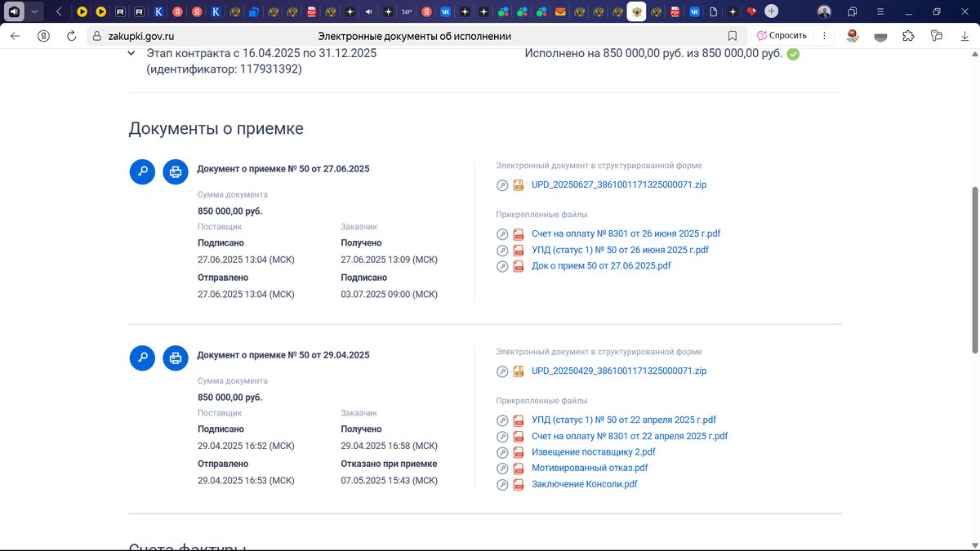Click the magnifier icon for acceptance document from 29.04.2025

143,358
